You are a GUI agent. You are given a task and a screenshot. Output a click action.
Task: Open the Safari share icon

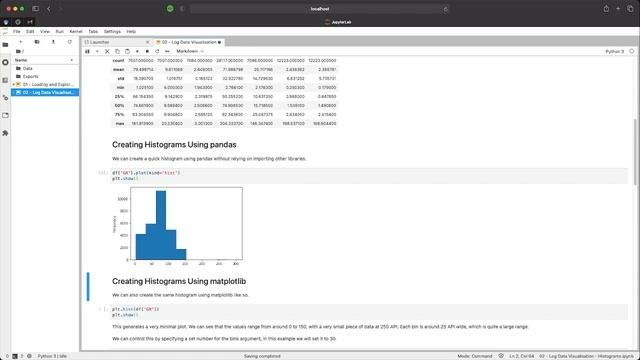[x=606, y=9]
